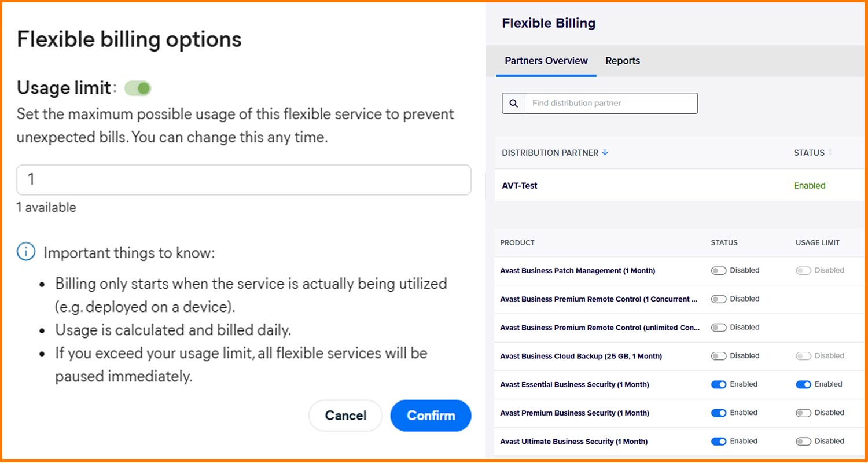The height and width of the screenshot is (463, 868).
Task: Enable Avast Business Premium Remote Control status
Action: coord(719,299)
